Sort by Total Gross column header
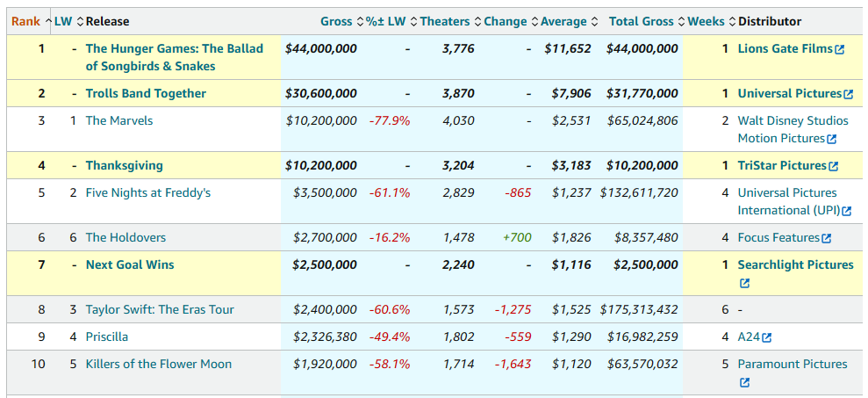The width and height of the screenshot is (868, 398). (x=642, y=21)
